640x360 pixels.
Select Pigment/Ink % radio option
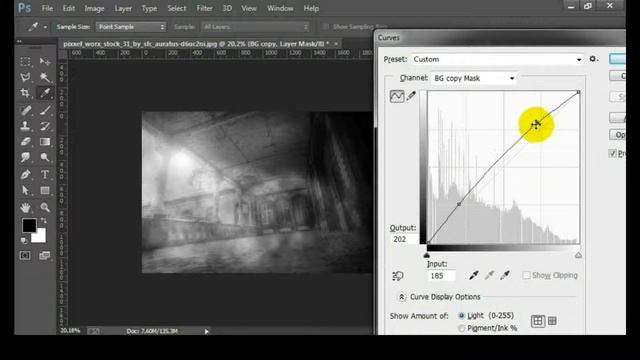coord(462,328)
